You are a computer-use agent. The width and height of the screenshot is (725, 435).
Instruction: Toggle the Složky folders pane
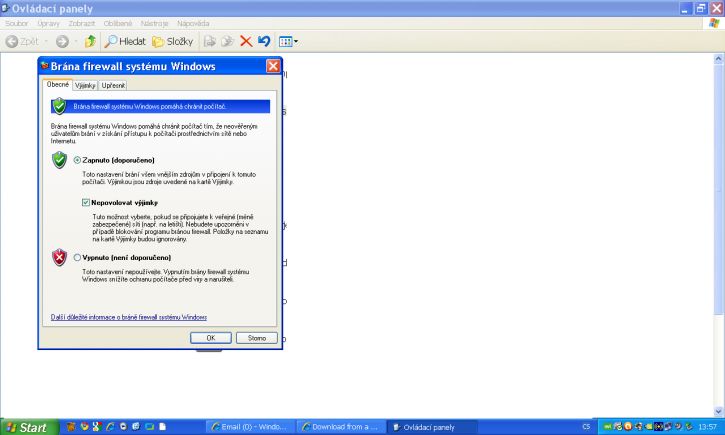173,42
